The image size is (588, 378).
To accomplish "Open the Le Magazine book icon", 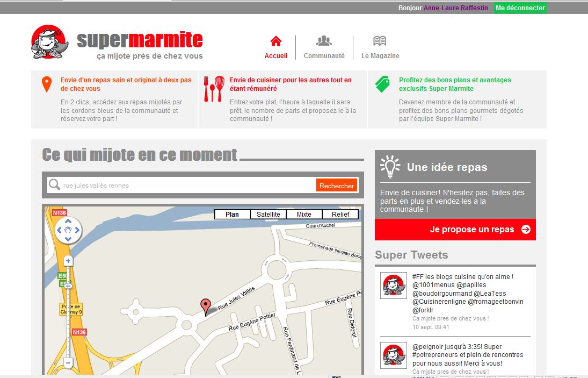I will pyautogui.click(x=380, y=40).
